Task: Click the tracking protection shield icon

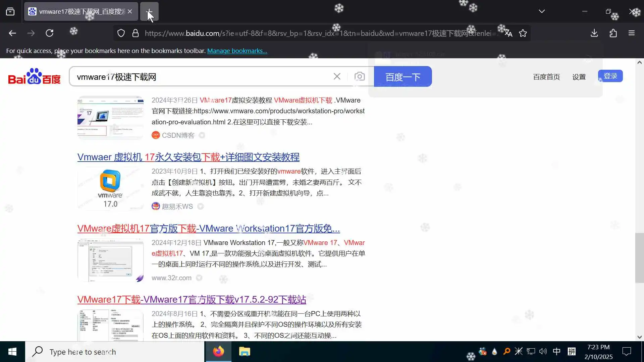Action: click(121, 33)
